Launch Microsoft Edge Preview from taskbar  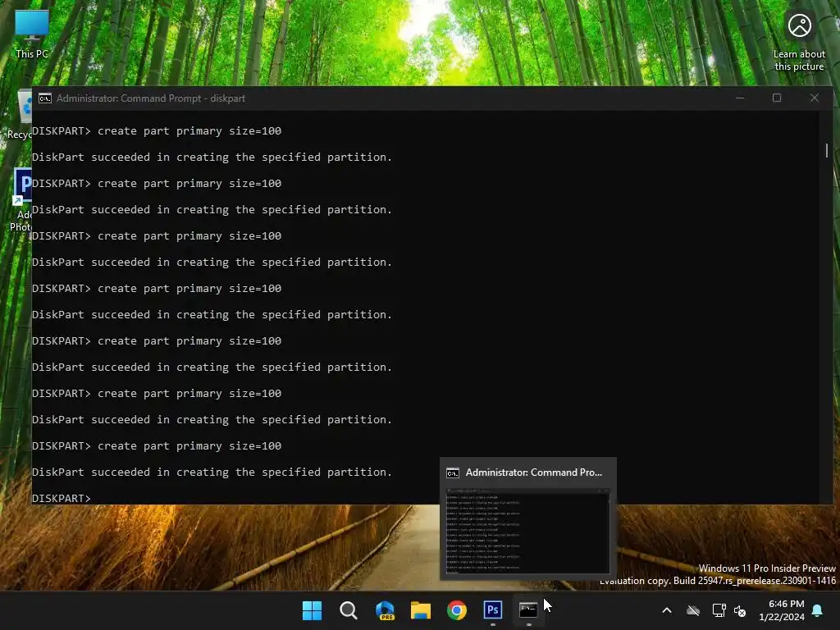[x=385, y=610]
